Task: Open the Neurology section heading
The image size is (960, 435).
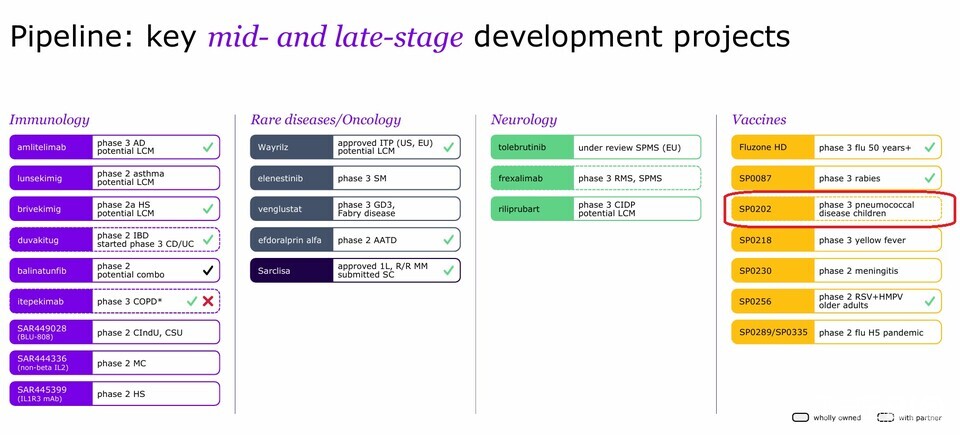Action: [524, 119]
